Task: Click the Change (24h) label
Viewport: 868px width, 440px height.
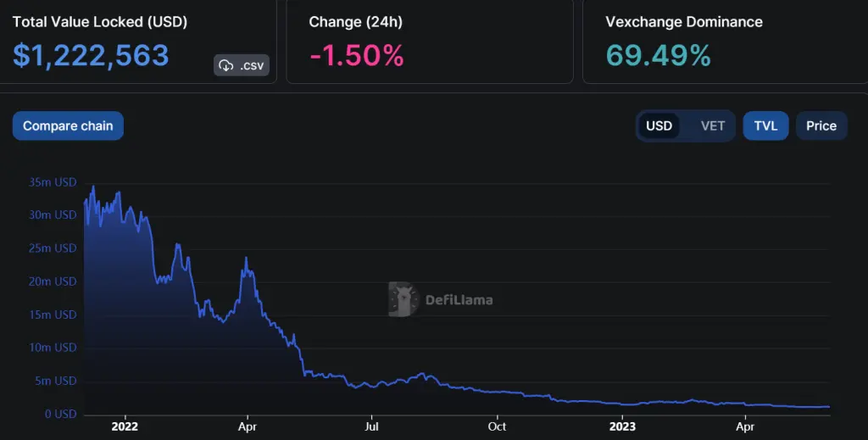Action: [x=355, y=22]
